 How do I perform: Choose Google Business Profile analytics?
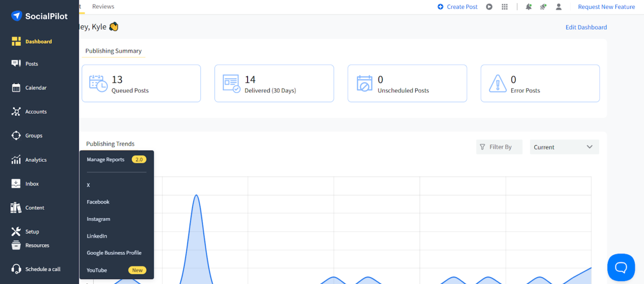point(114,253)
